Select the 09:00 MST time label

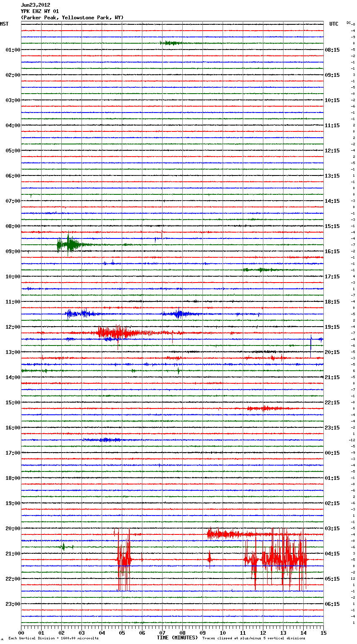pyautogui.click(x=13, y=251)
